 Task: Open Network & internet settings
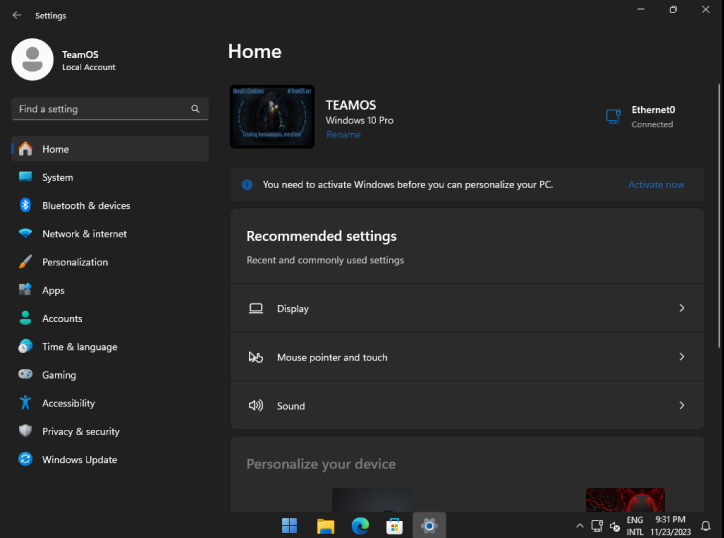coord(110,233)
